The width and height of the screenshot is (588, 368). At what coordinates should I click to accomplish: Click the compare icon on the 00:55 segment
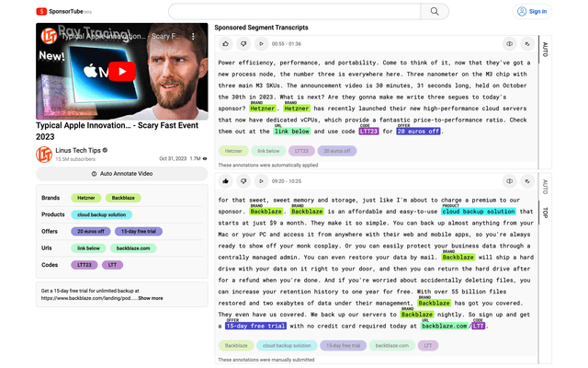tap(509, 44)
